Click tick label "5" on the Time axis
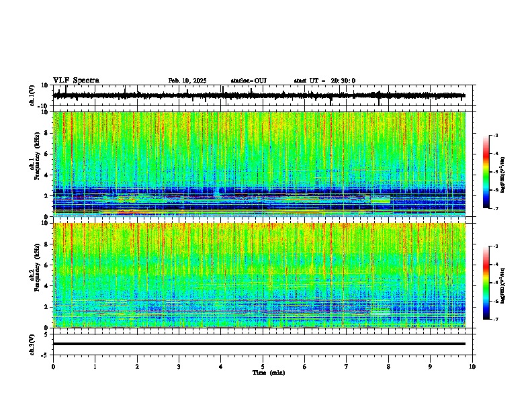Screen dimensions: 532x411 click(263, 367)
